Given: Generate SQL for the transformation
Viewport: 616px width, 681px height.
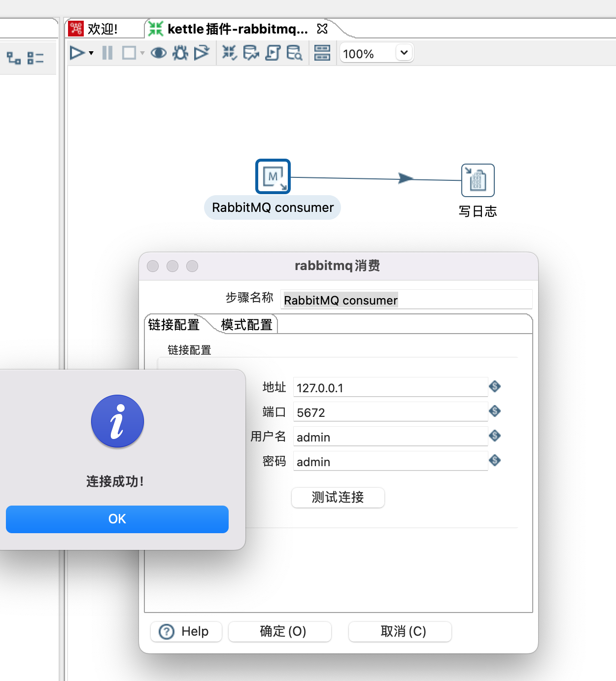Looking at the screenshot, I should click(x=273, y=53).
